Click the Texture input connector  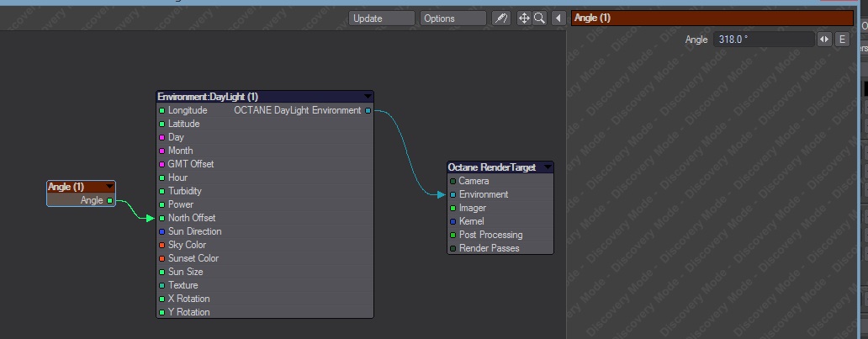click(x=162, y=285)
